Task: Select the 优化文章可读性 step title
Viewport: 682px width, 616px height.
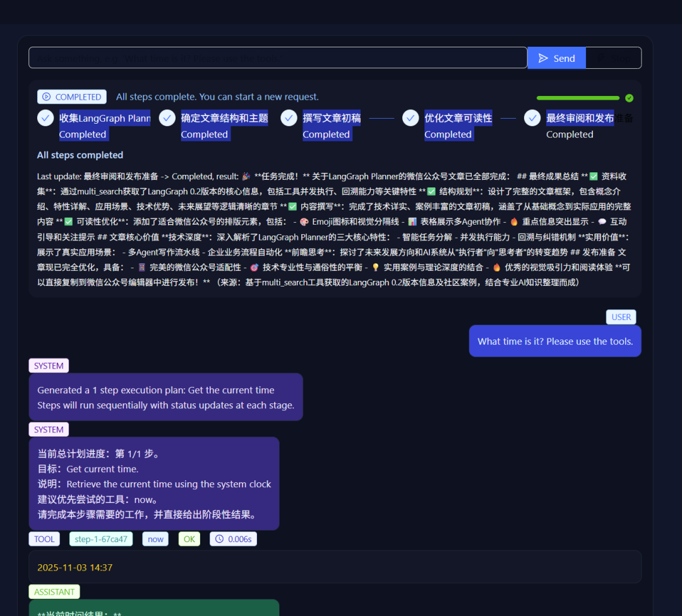Action: (x=458, y=118)
